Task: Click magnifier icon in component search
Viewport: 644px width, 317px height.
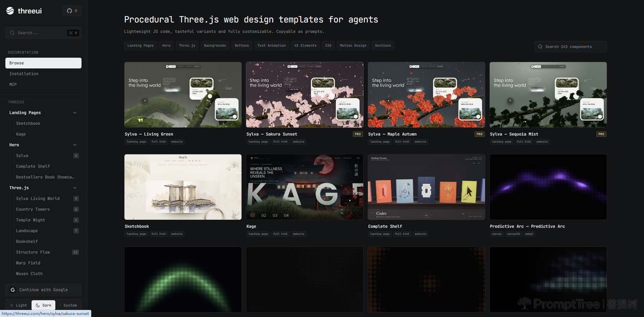Action: pyautogui.click(x=540, y=47)
